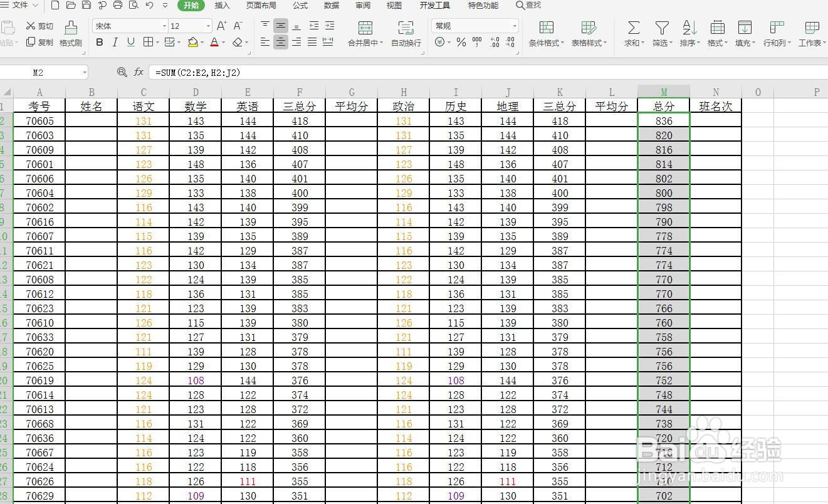Toggle Italic formatting
Viewport: 828px width, 504px height.
115,42
